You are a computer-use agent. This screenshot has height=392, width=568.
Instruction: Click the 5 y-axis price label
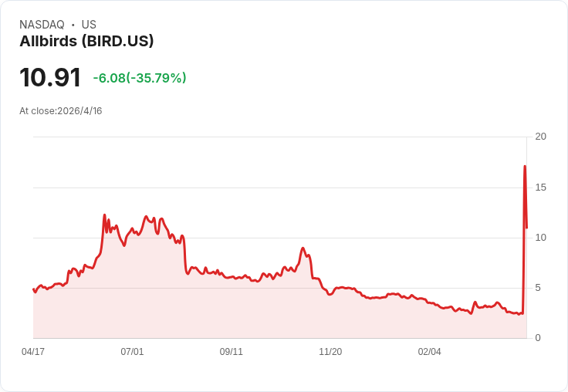coord(538,288)
